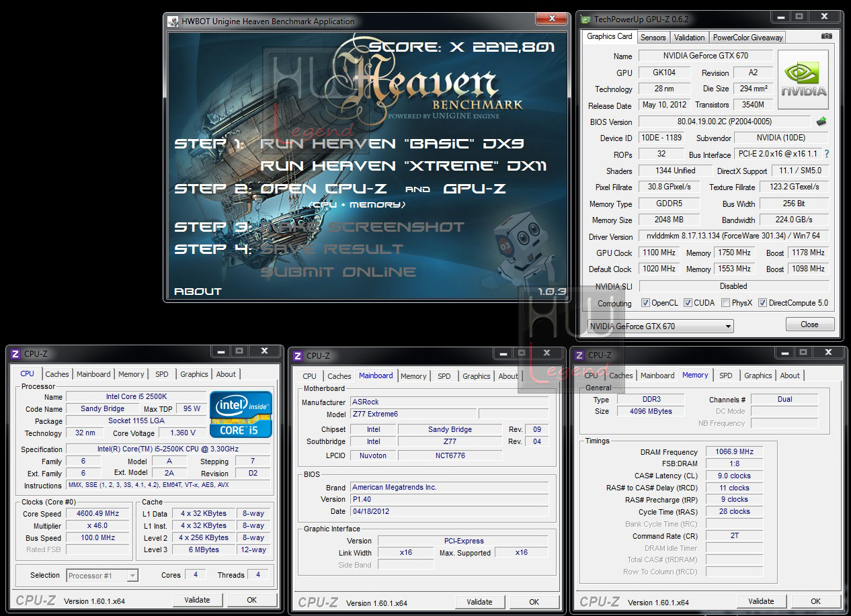Open Mainboard tab in the Memory window
This screenshot has height=616, width=851.
click(x=657, y=376)
